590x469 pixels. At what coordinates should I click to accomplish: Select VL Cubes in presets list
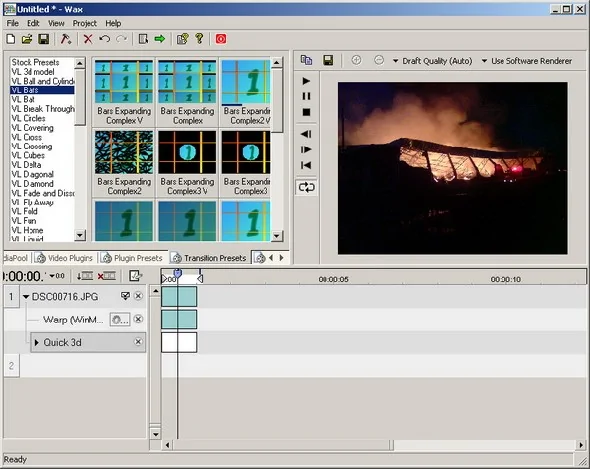point(28,155)
